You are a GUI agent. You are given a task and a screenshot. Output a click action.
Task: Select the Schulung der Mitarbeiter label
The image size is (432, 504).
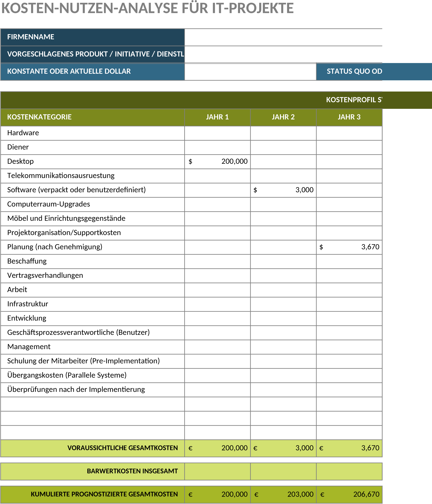click(83, 361)
